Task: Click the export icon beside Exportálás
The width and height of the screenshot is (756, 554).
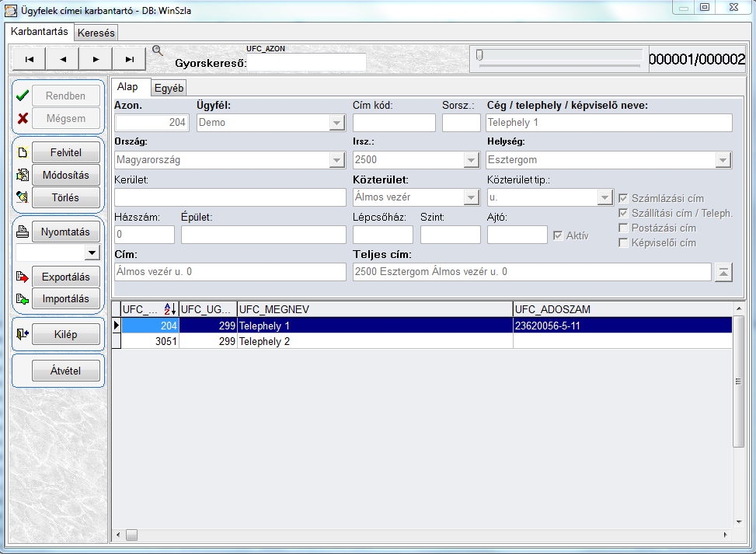Action: tap(23, 277)
